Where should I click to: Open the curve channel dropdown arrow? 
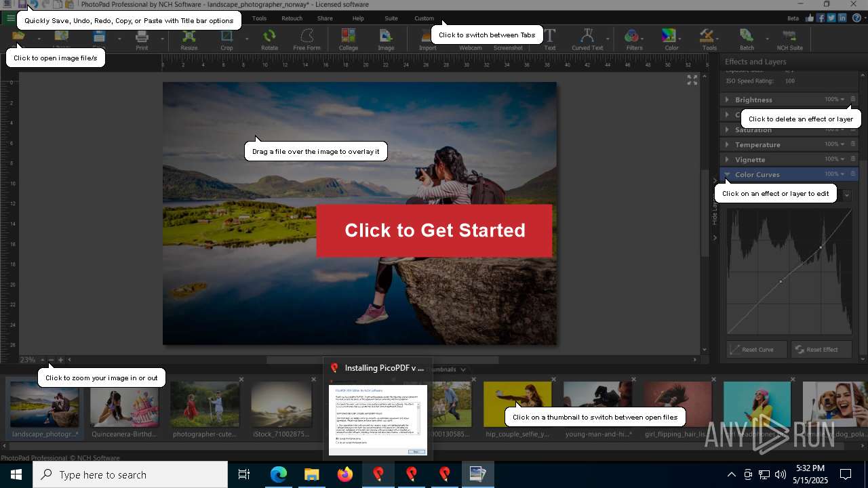click(846, 195)
